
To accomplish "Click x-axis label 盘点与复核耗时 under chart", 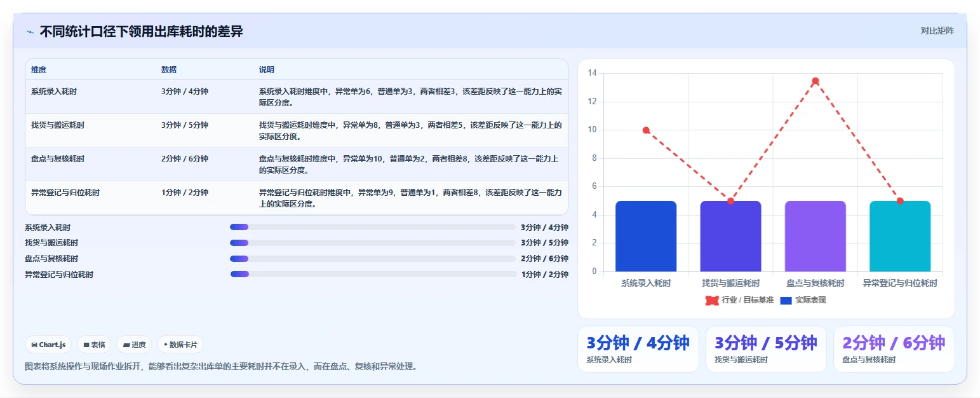I will (x=816, y=283).
